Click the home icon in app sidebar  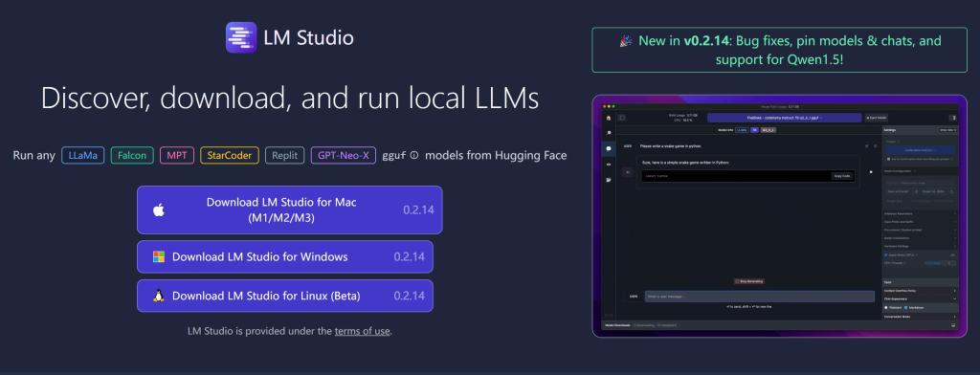[x=608, y=118]
